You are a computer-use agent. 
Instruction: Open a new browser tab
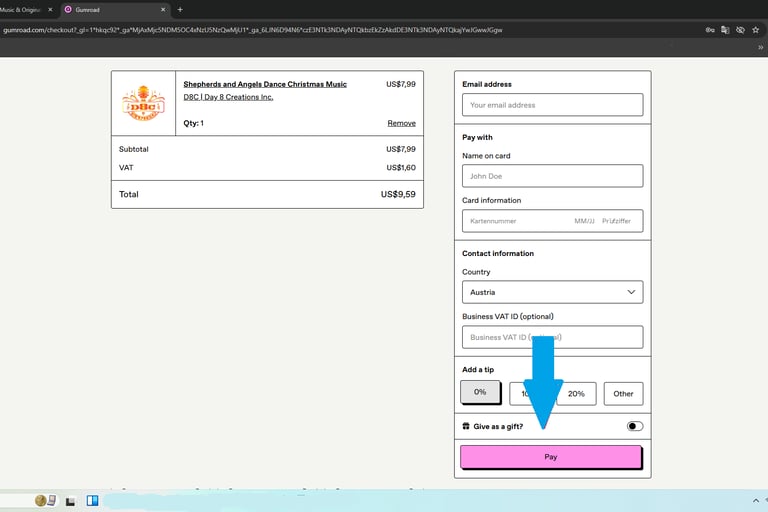pos(180,9)
